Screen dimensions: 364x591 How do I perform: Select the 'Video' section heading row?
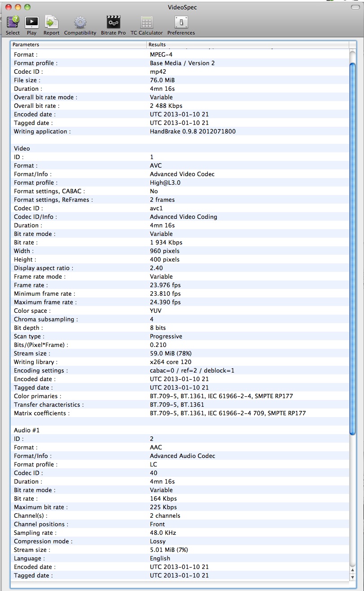pos(180,148)
